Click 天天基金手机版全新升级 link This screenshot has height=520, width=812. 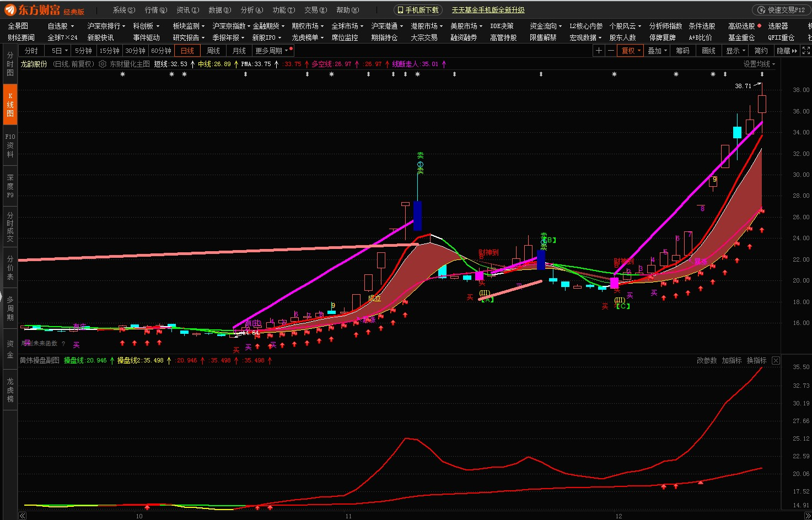[x=488, y=10]
